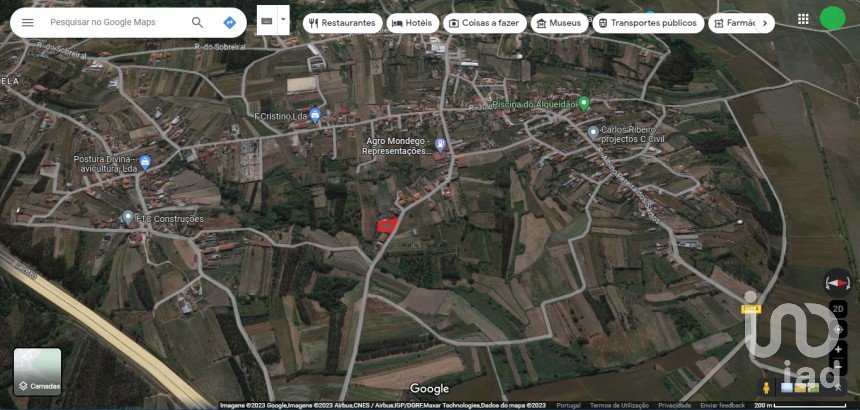The image size is (860, 410).
Task: Select the Restaurantes category chip
Action: click(343, 23)
